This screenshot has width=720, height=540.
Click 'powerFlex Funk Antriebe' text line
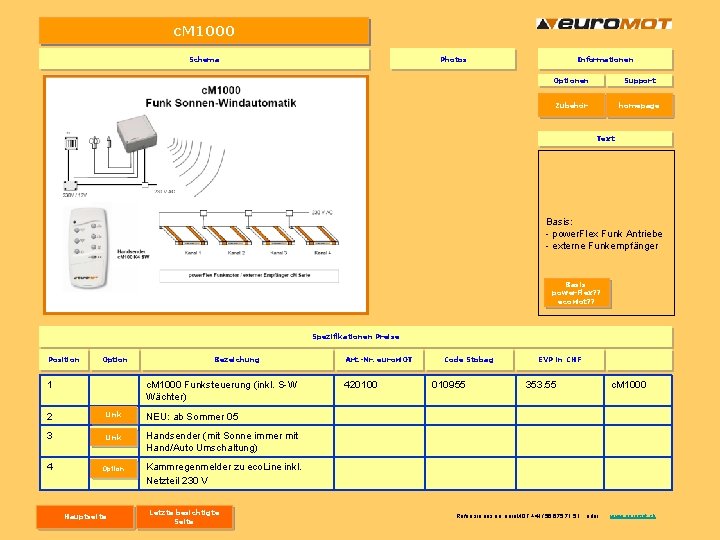[x=604, y=234]
